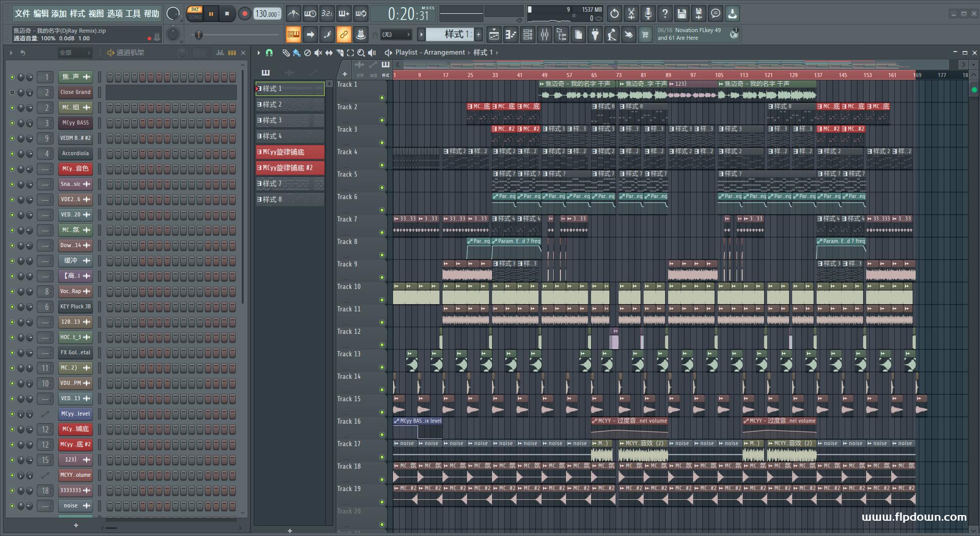The image size is (980, 536).
Task: Open the pattern list arrow beside 样式 1
Action: (421, 35)
